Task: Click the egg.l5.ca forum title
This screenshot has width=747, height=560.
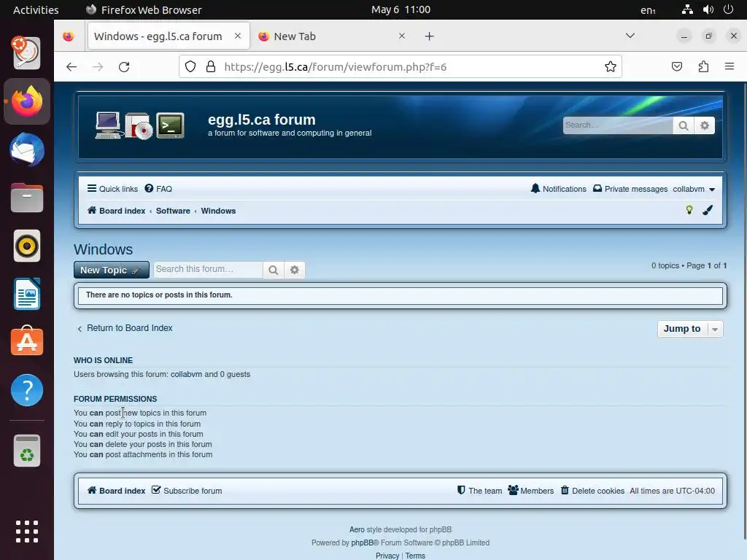Action: pos(262,119)
